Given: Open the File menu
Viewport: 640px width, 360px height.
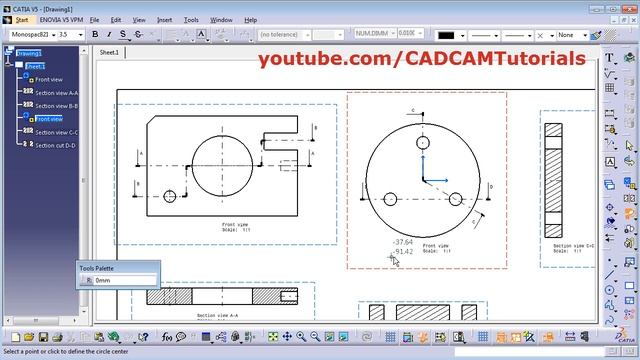Looking at the screenshot, I should [94, 20].
